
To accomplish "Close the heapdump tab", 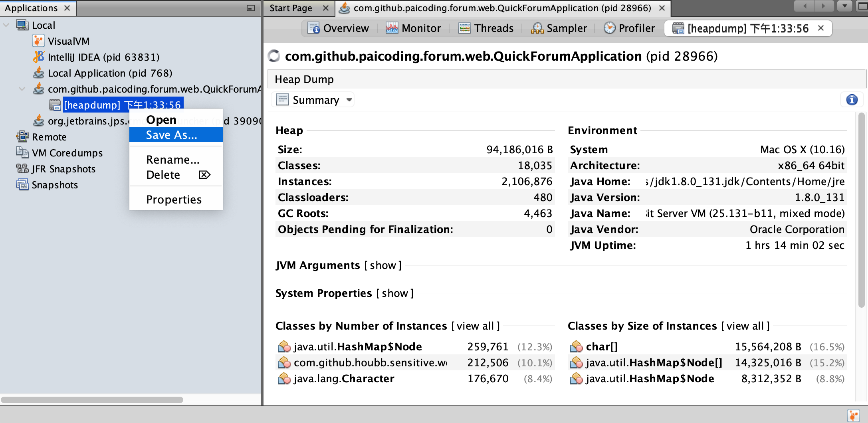I will (x=821, y=28).
